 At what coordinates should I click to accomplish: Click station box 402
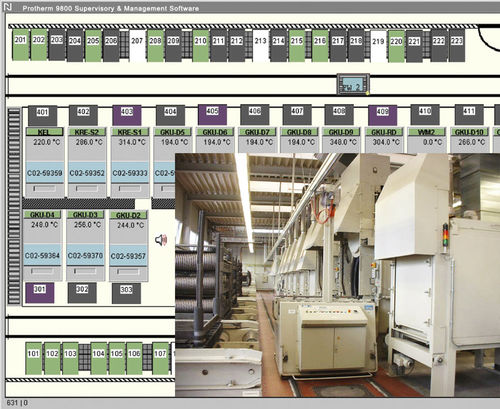(83, 115)
